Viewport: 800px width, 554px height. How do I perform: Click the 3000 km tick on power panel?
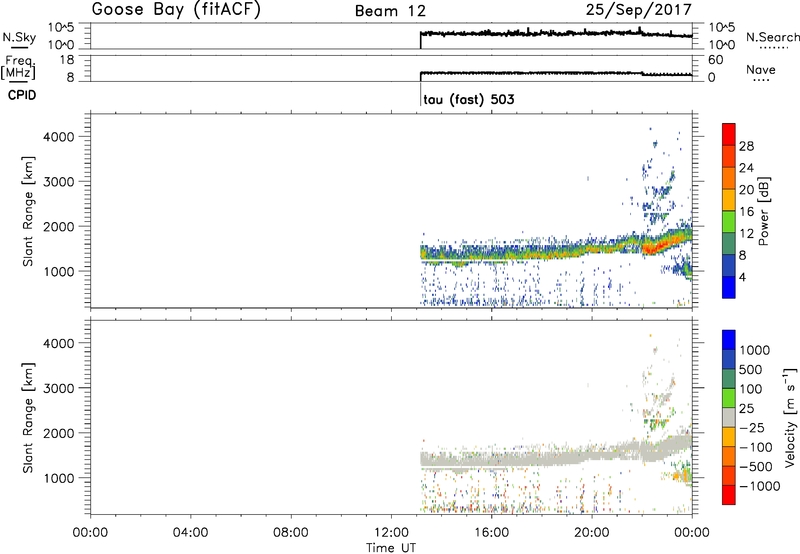[x=59, y=182]
